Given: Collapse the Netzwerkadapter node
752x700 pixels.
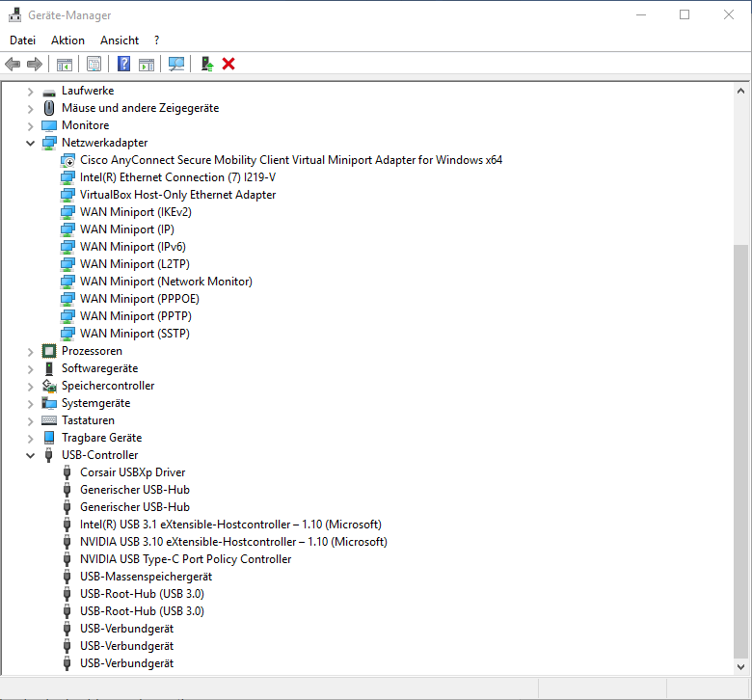Looking at the screenshot, I should coord(30,143).
